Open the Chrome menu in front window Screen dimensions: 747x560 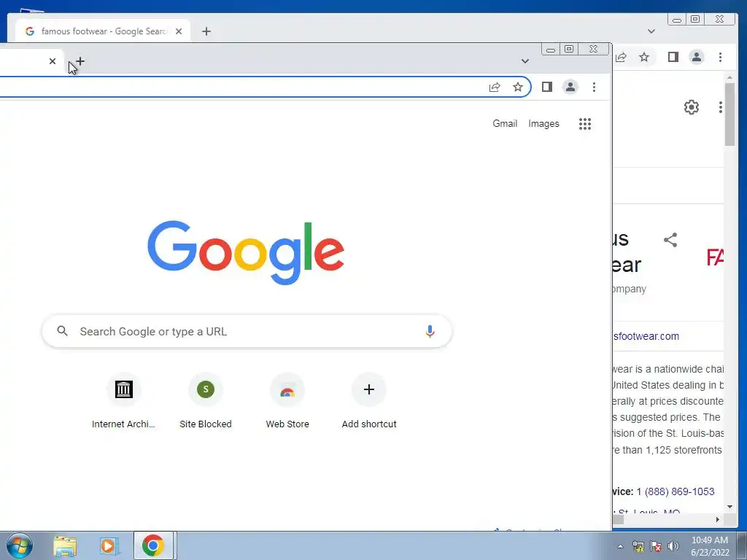tap(594, 87)
